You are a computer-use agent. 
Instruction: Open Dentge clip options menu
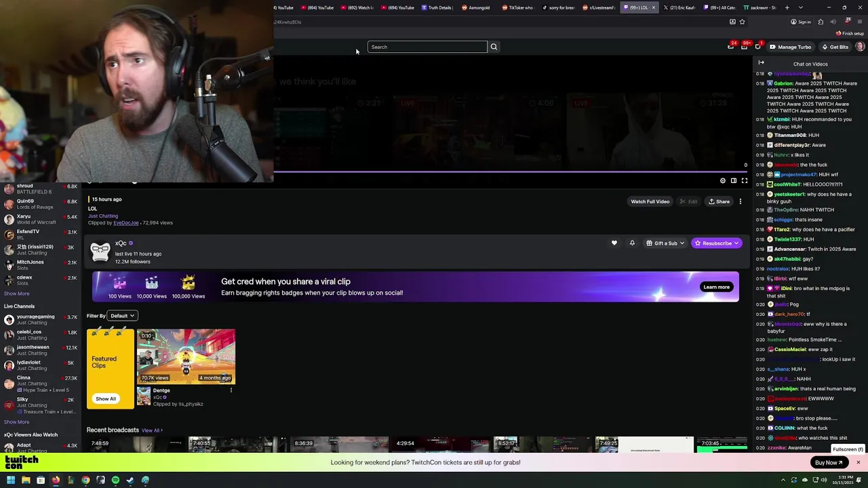click(x=231, y=390)
